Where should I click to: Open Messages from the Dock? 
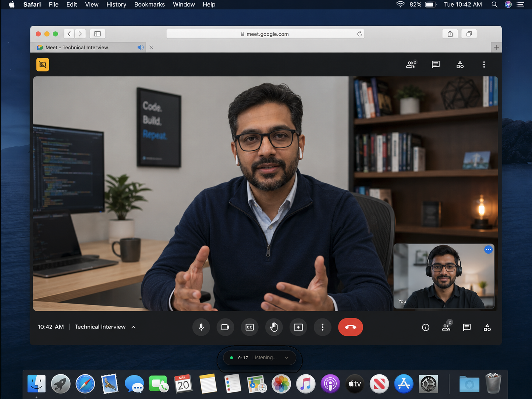point(134,384)
